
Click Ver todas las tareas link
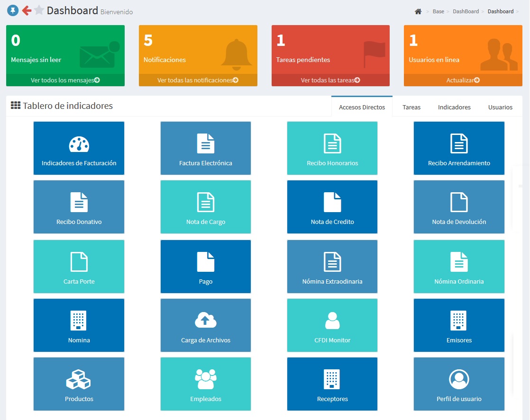[330, 80]
